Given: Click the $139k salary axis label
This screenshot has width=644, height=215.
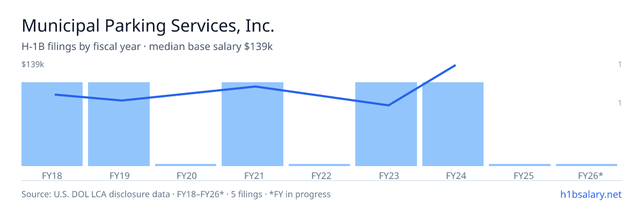Looking at the screenshot, I should click(x=33, y=64).
